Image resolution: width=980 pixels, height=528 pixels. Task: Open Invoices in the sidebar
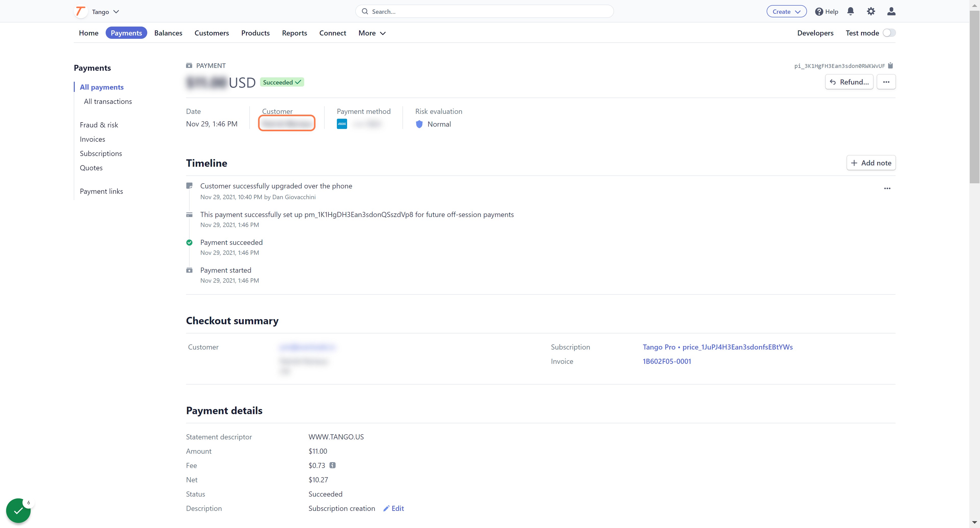tap(92, 139)
